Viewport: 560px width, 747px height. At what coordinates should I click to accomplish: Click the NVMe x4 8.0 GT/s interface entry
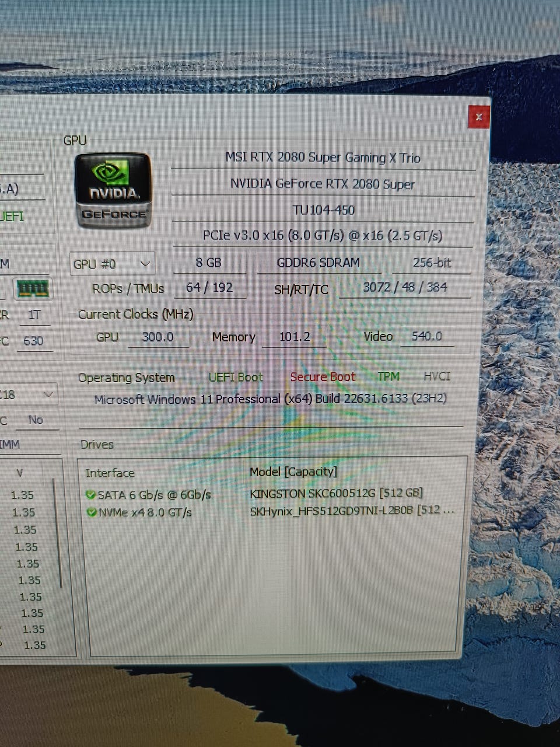[x=145, y=512]
